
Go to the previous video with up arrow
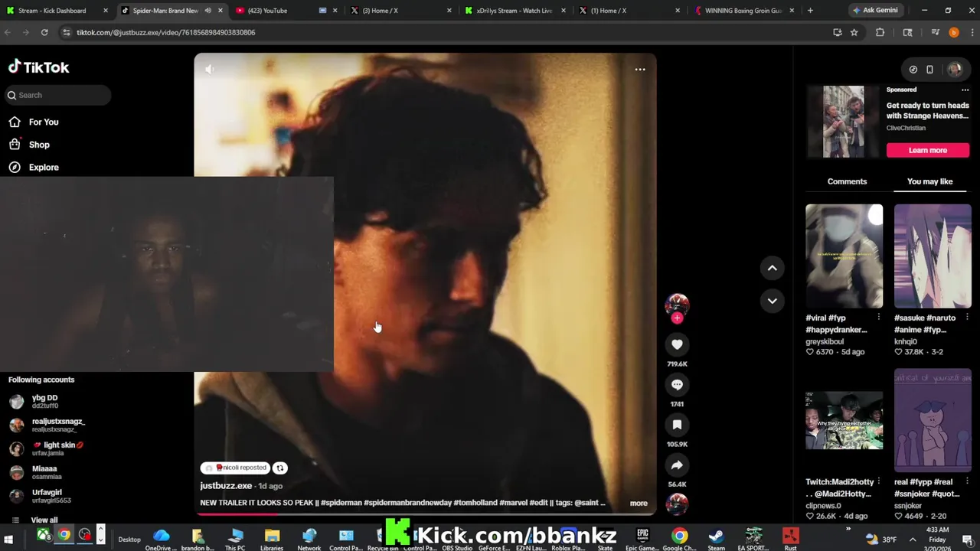click(772, 268)
